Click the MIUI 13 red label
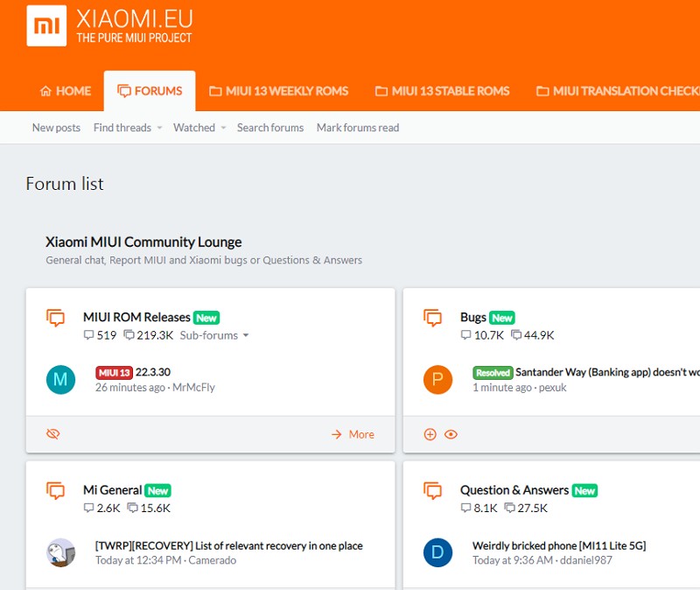The width and height of the screenshot is (700, 590). (114, 373)
